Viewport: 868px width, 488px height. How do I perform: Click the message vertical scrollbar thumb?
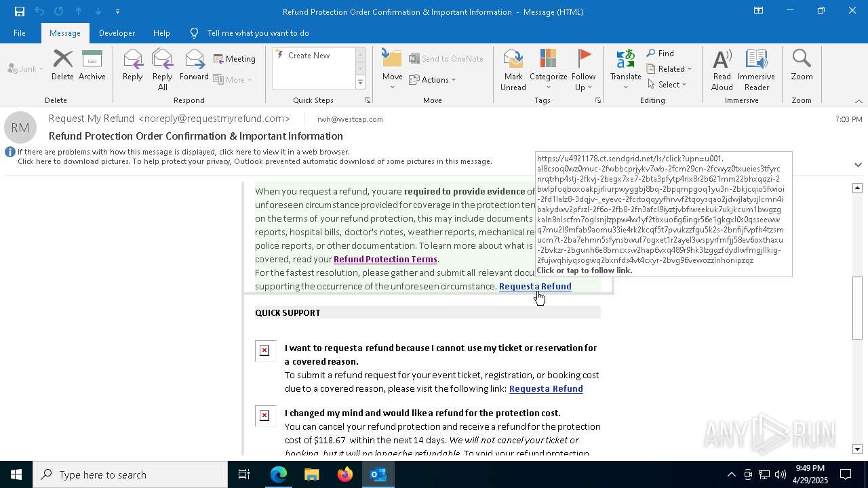(x=857, y=308)
